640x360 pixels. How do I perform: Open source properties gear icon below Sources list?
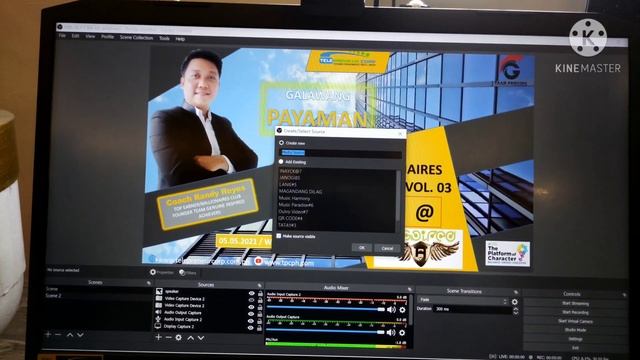pyautogui.click(x=178, y=338)
